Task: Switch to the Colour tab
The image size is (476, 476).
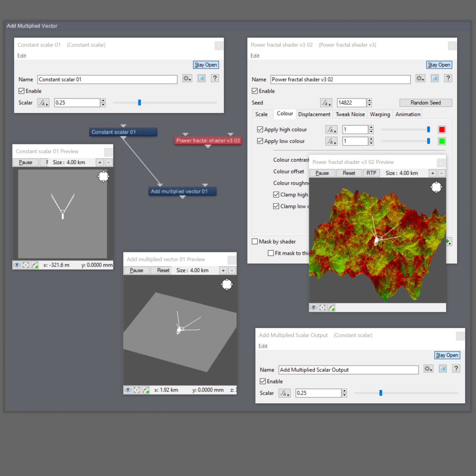Action: coord(285,114)
